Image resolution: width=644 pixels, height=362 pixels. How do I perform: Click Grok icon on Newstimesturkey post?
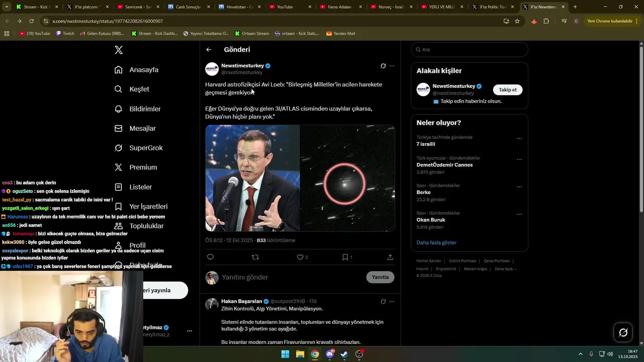coord(383,66)
